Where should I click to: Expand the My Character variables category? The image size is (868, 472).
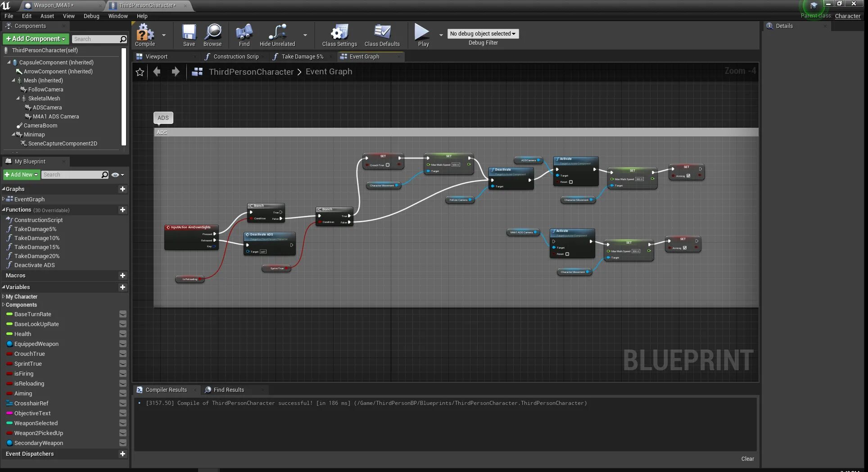pyautogui.click(x=3, y=297)
